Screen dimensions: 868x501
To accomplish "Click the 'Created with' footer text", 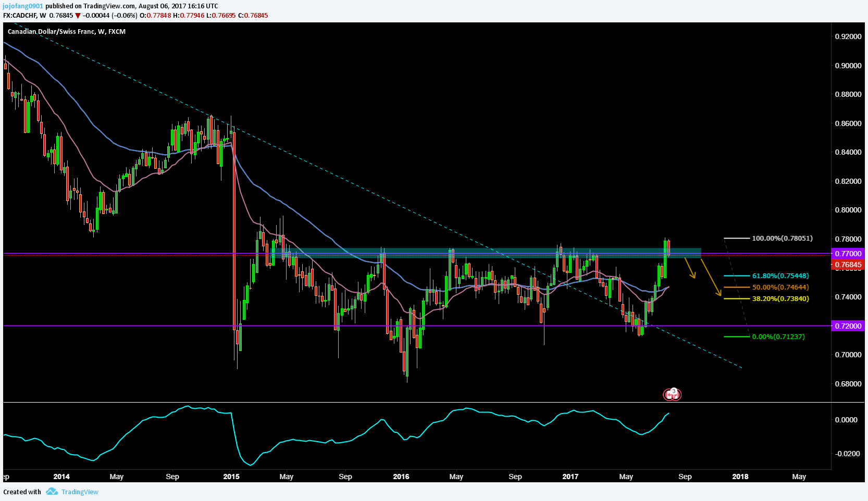I will pos(22,492).
